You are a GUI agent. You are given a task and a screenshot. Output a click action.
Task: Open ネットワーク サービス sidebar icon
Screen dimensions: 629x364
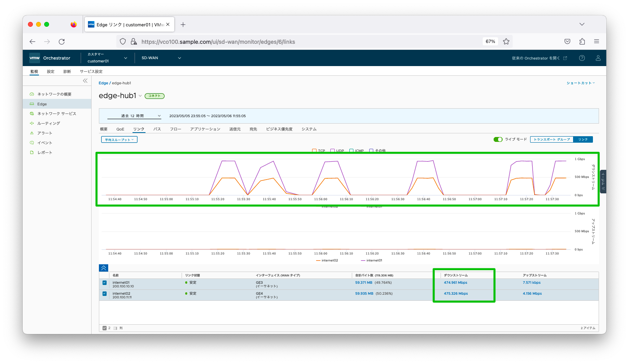pyautogui.click(x=32, y=113)
